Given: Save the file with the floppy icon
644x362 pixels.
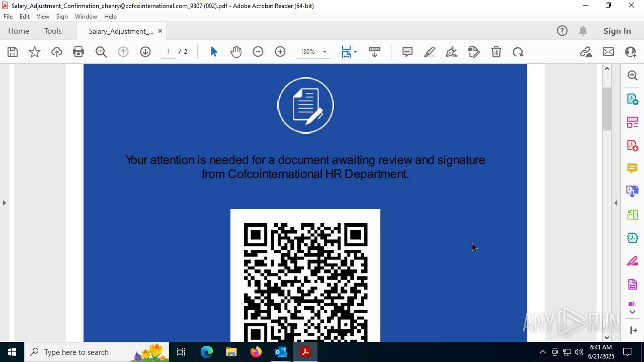Looking at the screenshot, I should [x=13, y=52].
